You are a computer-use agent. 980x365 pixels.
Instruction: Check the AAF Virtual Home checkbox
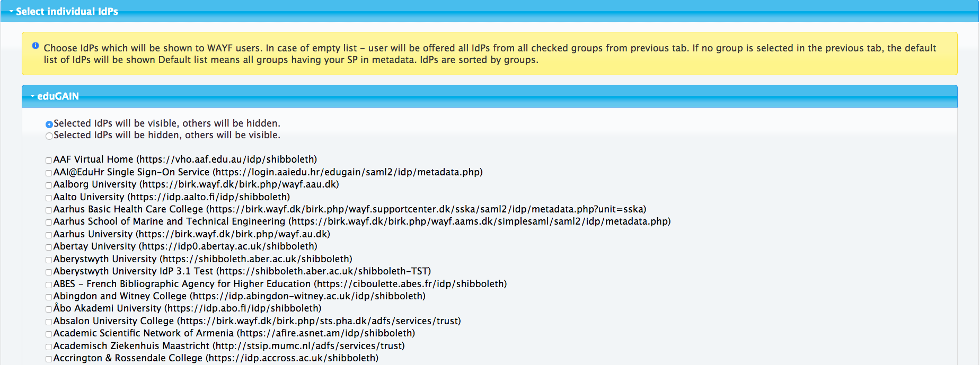click(49, 161)
